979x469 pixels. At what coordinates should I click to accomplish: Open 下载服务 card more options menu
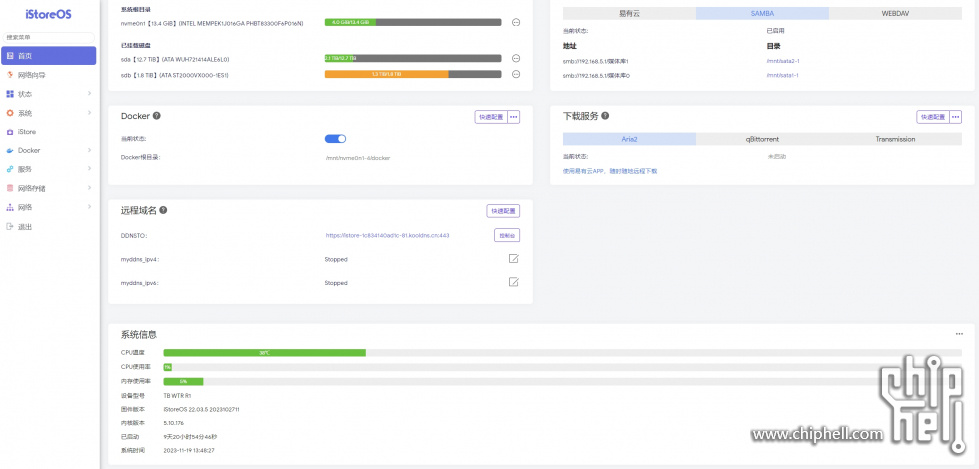(955, 117)
